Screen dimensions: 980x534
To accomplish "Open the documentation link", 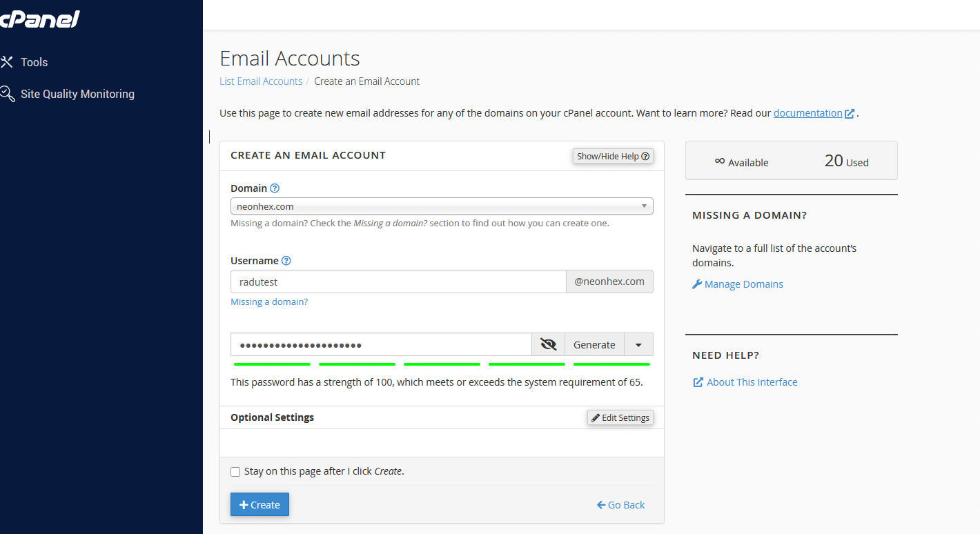I will coord(807,113).
